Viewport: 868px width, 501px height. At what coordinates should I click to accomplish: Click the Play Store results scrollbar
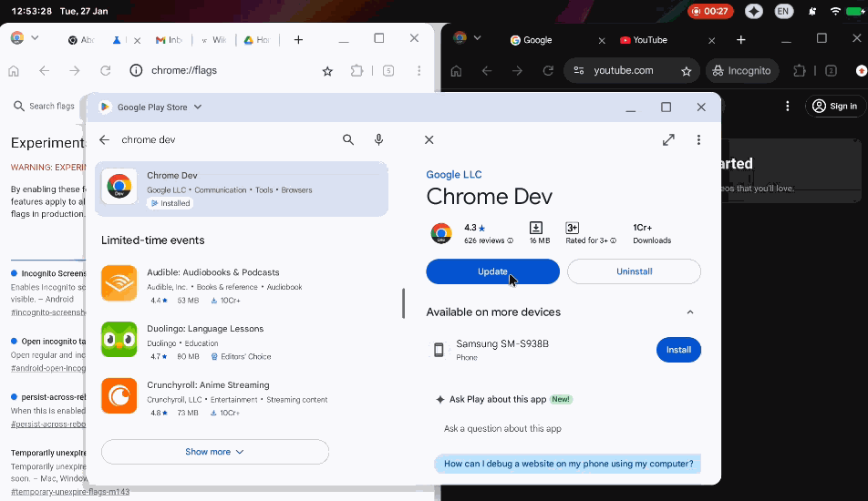pos(404,303)
